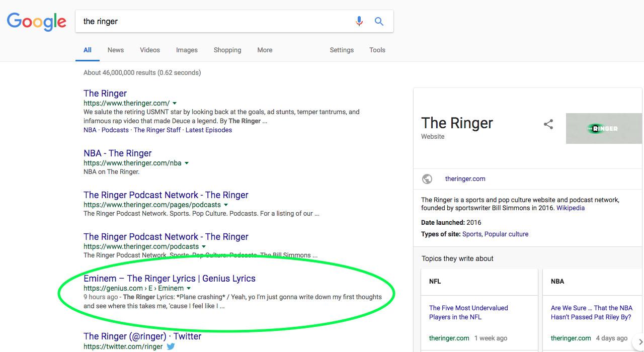Expand dropdown arrow next to theringer.com/ URL

pyautogui.click(x=175, y=103)
